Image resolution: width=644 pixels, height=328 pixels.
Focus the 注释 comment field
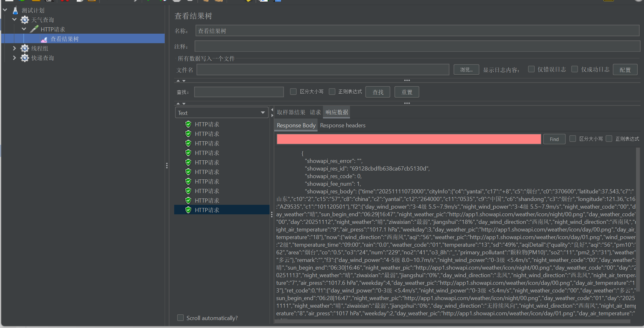417,46
